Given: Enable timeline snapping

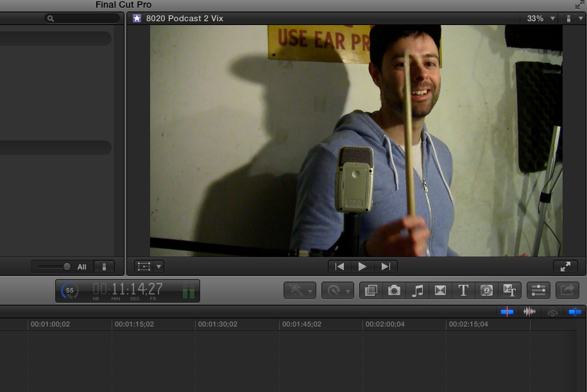Looking at the screenshot, I should click(x=574, y=312).
